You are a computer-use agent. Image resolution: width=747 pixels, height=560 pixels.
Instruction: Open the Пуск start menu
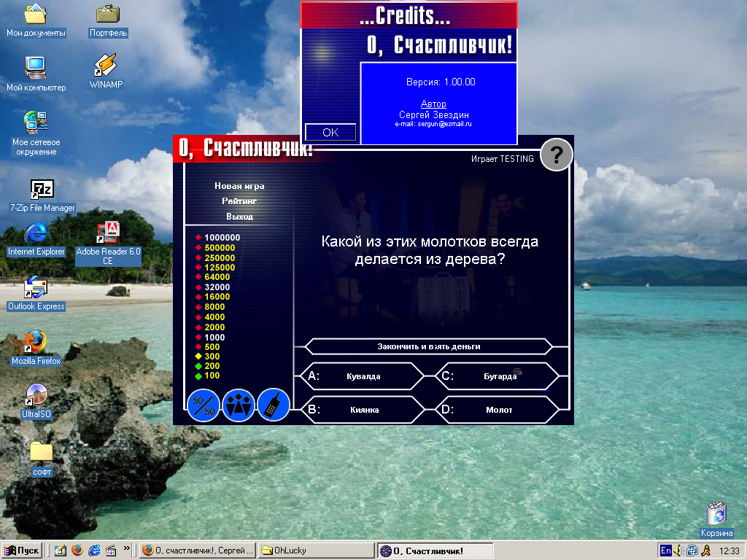tap(22, 551)
